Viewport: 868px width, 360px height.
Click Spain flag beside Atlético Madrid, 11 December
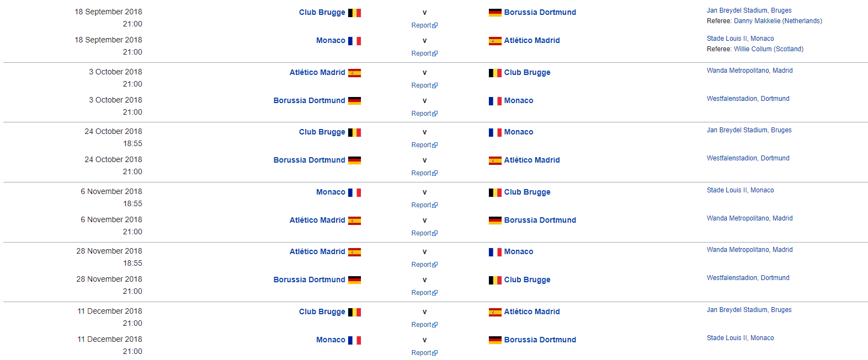coord(495,312)
